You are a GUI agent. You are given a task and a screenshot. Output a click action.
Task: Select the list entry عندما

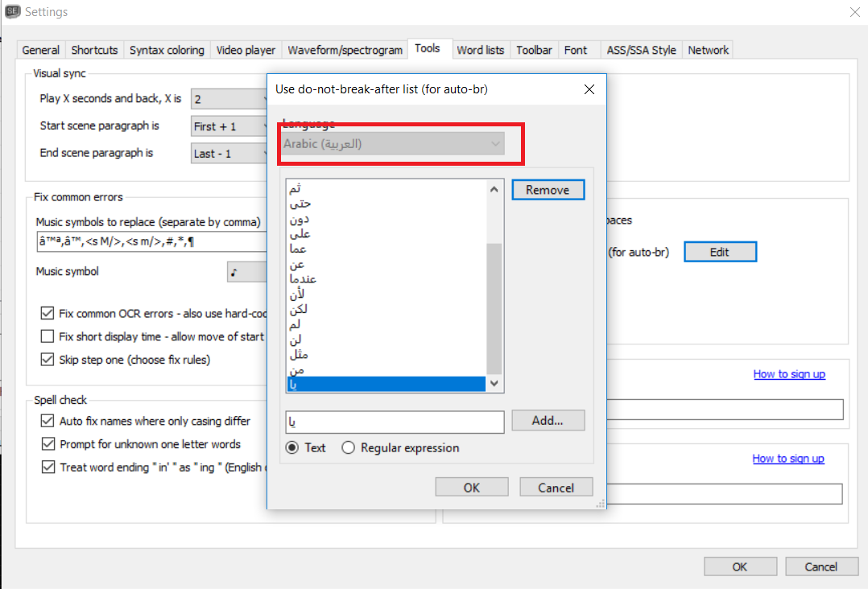386,278
